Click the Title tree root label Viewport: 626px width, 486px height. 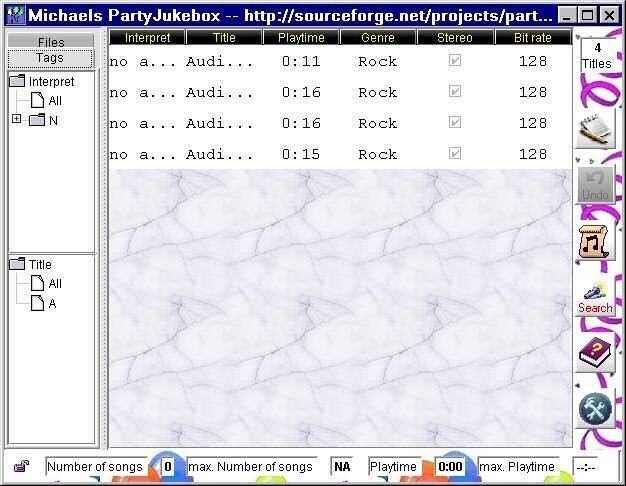point(40,264)
